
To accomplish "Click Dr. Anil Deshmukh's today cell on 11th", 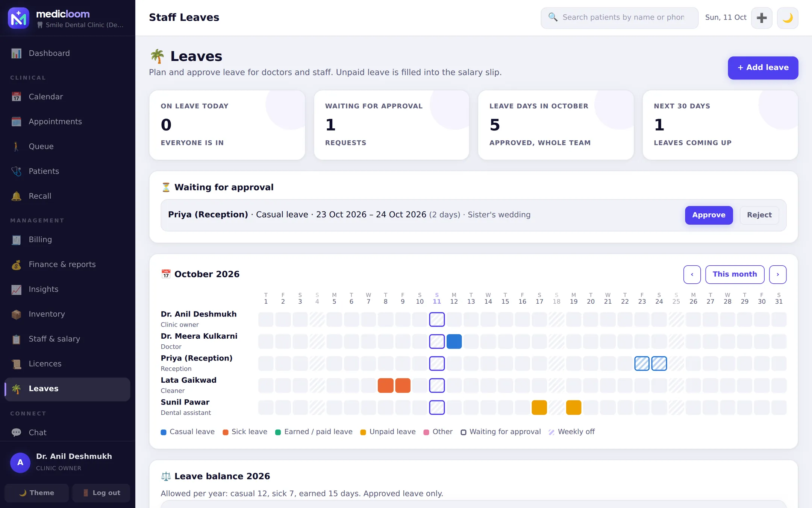I will [437, 319].
